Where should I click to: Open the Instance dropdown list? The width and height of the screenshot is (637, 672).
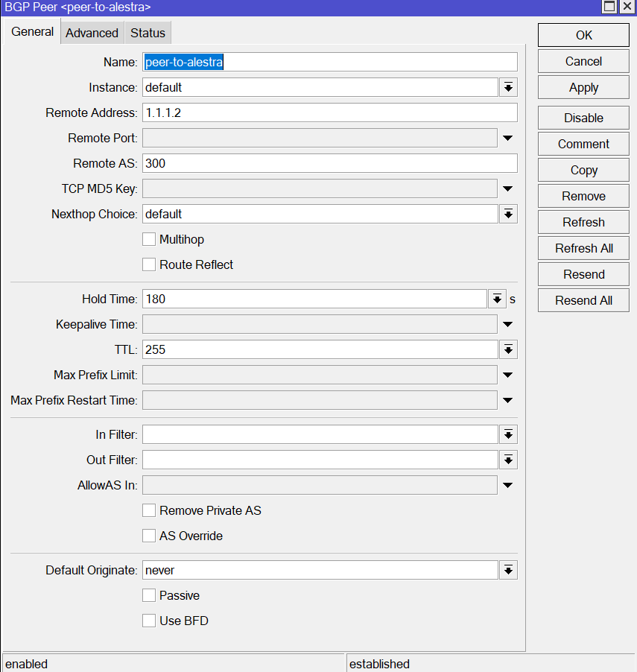(508, 87)
